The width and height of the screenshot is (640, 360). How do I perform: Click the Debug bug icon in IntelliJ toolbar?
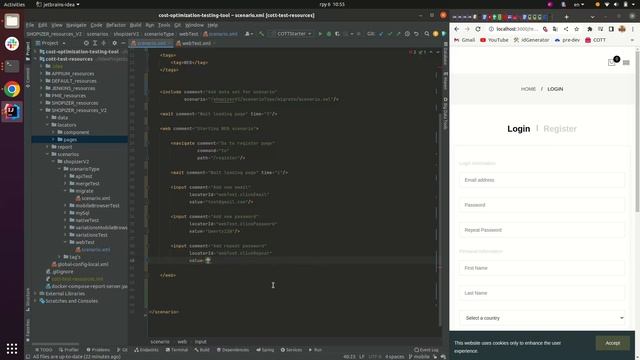[329, 34]
